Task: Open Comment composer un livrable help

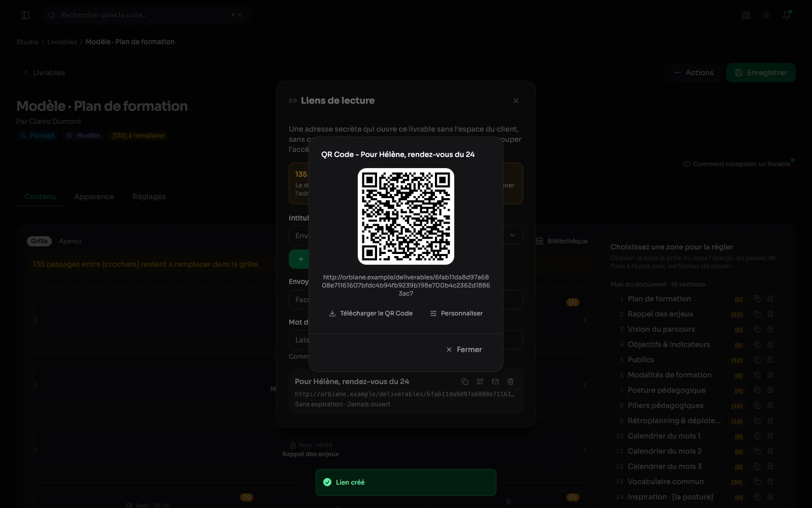Action: [736, 164]
